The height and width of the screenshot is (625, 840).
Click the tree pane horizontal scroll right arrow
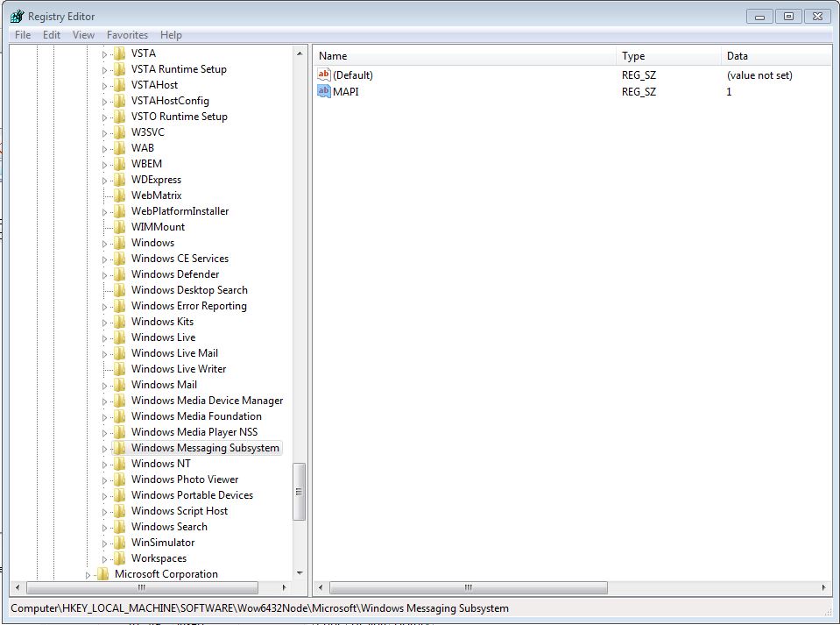284,588
